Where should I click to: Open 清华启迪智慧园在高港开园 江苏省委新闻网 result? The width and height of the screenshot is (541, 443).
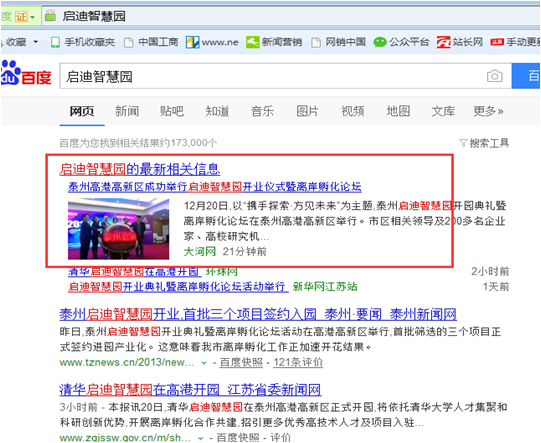coord(190,390)
